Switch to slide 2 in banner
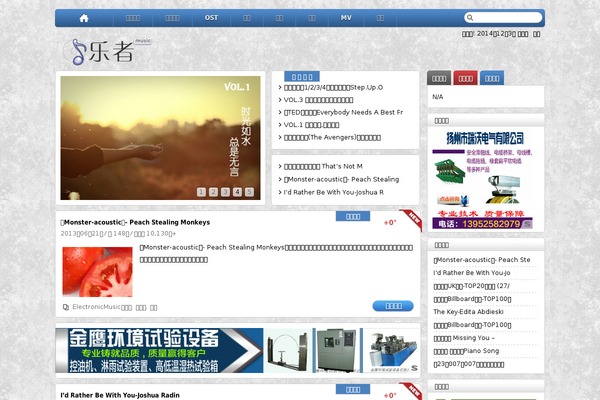This screenshot has width=600, height=400. [x=214, y=192]
